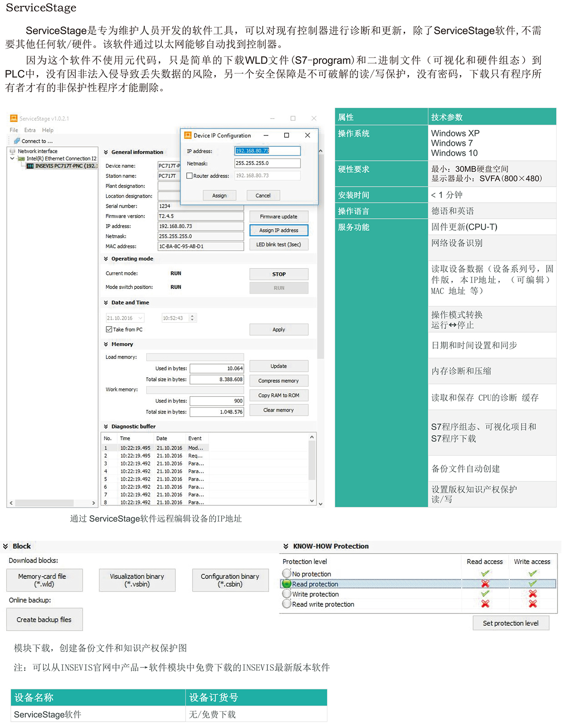
Task: Click the Firmware update button
Action: [x=279, y=217]
